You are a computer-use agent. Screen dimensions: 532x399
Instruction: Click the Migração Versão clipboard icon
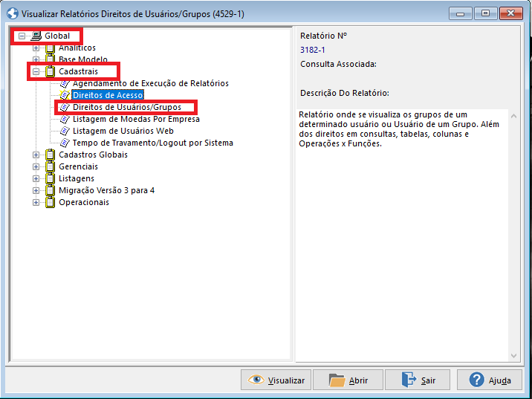51,190
